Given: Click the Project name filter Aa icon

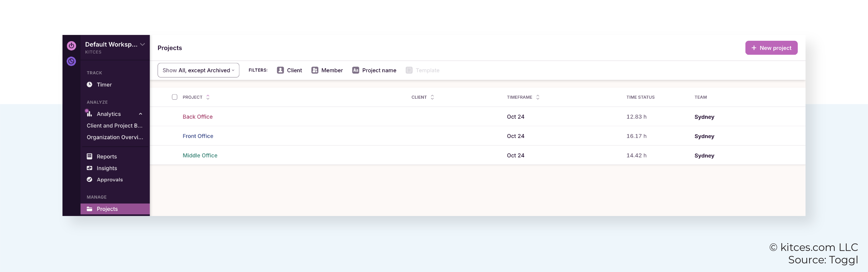Looking at the screenshot, I should pyautogui.click(x=355, y=70).
